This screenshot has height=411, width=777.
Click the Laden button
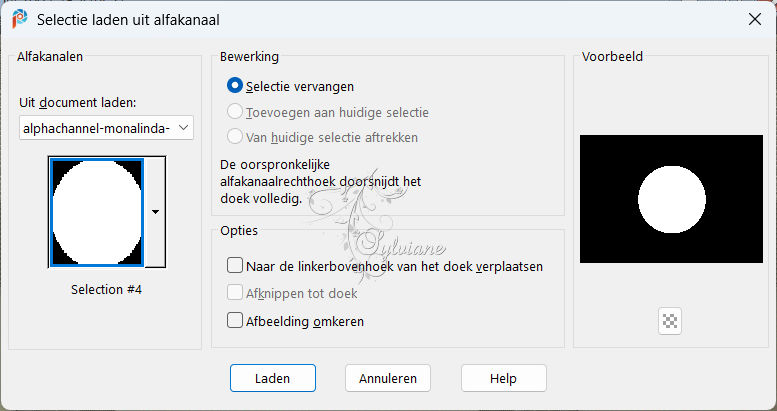coord(273,378)
